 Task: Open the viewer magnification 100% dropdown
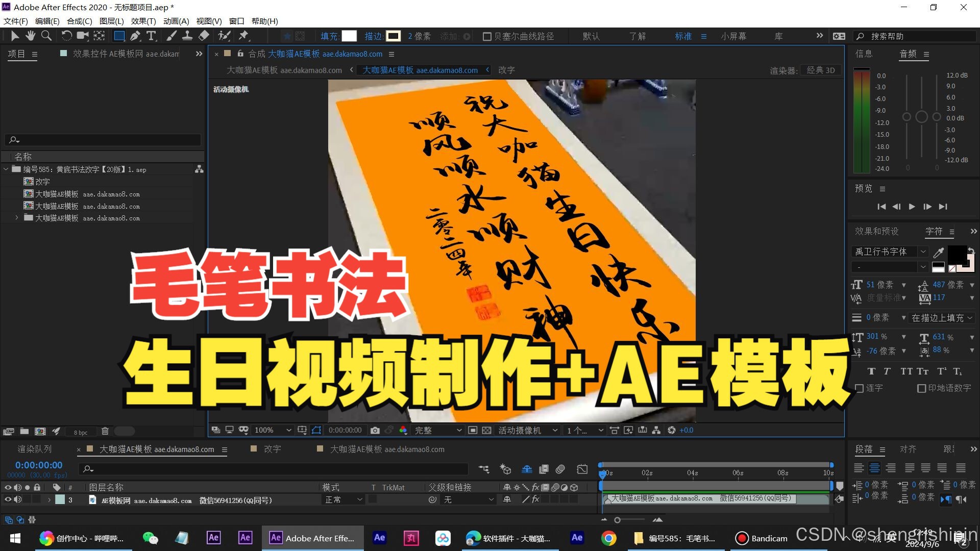pyautogui.click(x=273, y=430)
